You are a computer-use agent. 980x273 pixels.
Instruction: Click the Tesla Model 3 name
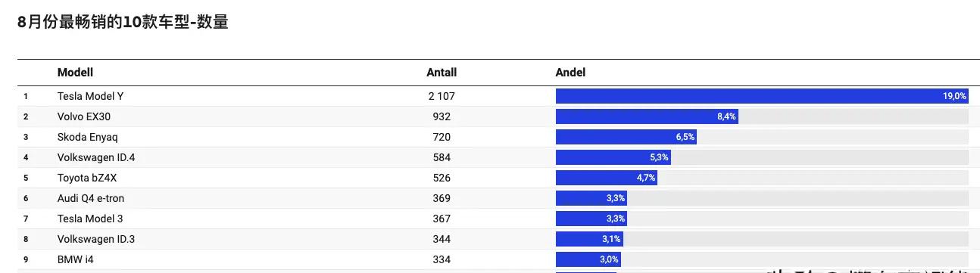90,219
